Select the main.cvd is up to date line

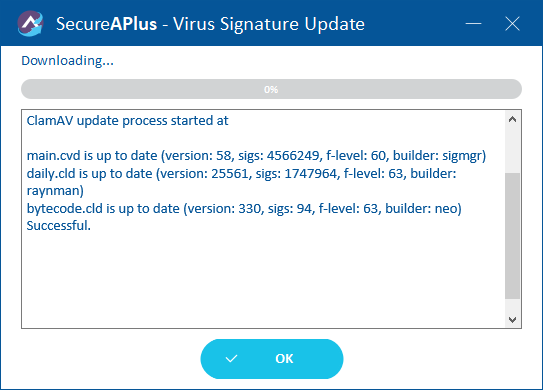(256, 156)
